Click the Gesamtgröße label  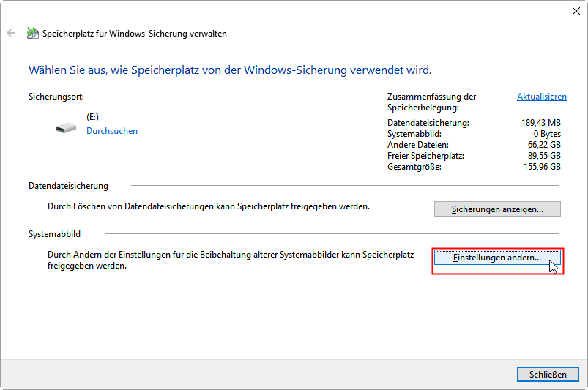point(414,167)
